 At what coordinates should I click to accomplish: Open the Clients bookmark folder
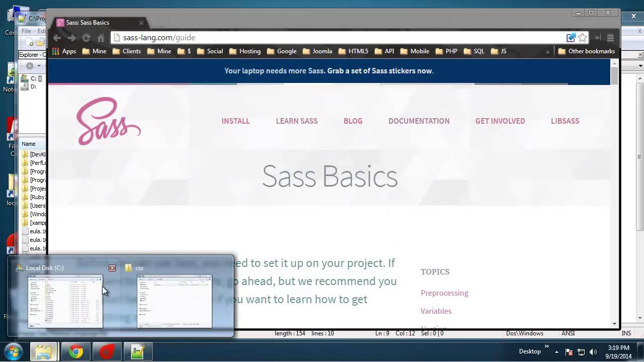(127, 51)
